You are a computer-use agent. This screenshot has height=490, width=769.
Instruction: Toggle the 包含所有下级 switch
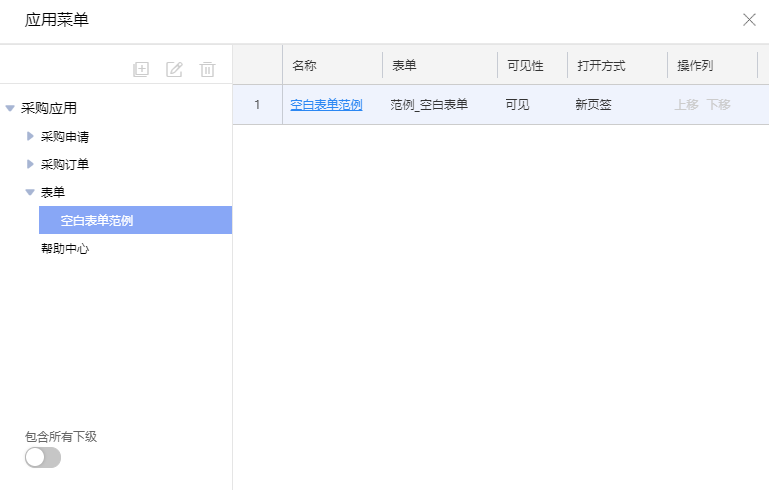(x=43, y=457)
